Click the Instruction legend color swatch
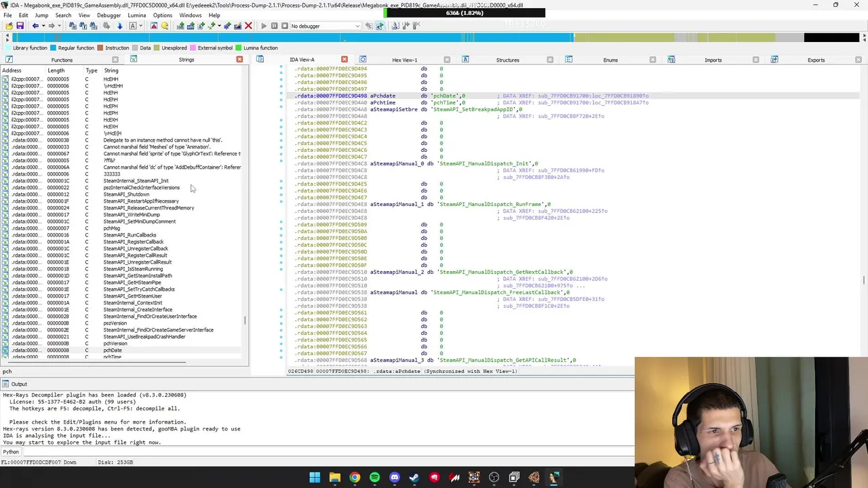The image size is (868, 488). tap(100, 48)
